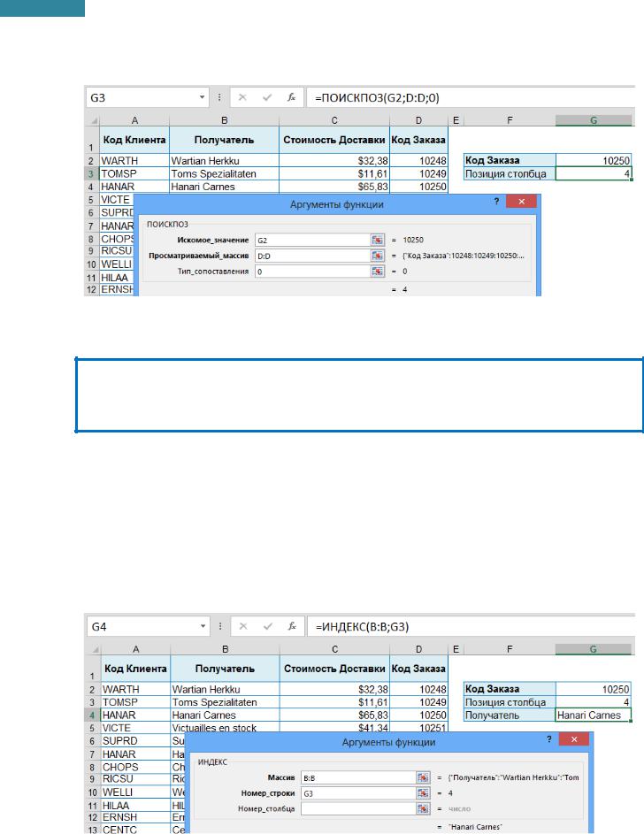Click the Тип_сопоставления field containing 0
The image size is (644, 834).
tap(312, 272)
